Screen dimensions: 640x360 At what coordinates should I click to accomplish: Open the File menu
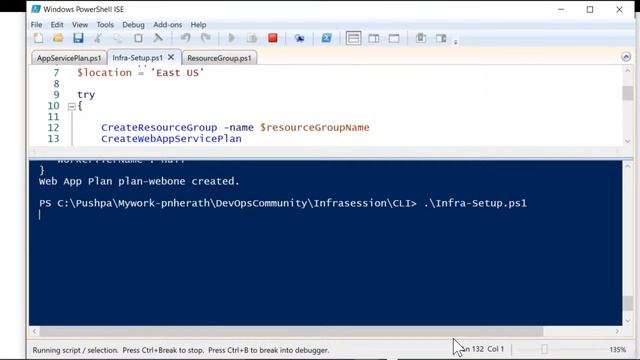(36, 24)
